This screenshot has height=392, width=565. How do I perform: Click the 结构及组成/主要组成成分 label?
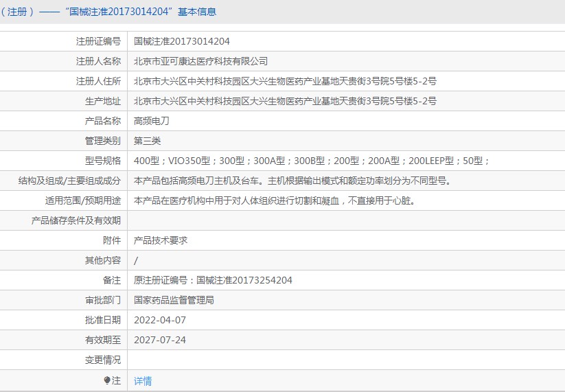pyautogui.click(x=69, y=181)
